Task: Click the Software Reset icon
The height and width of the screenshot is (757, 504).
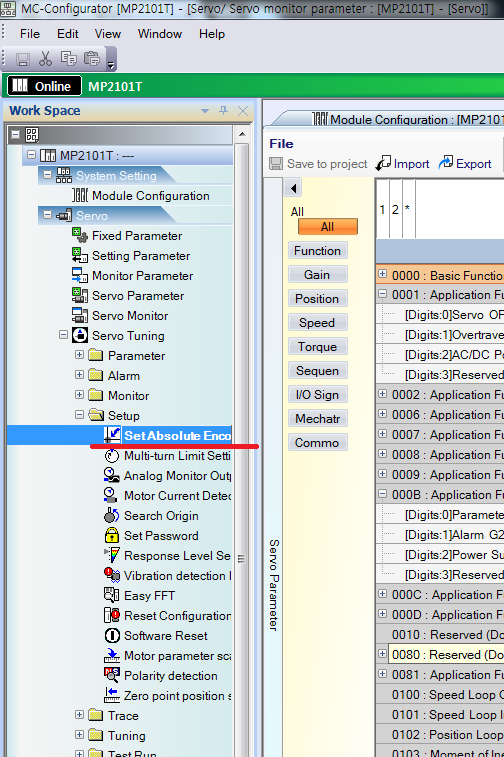Action: click(112, 635)
